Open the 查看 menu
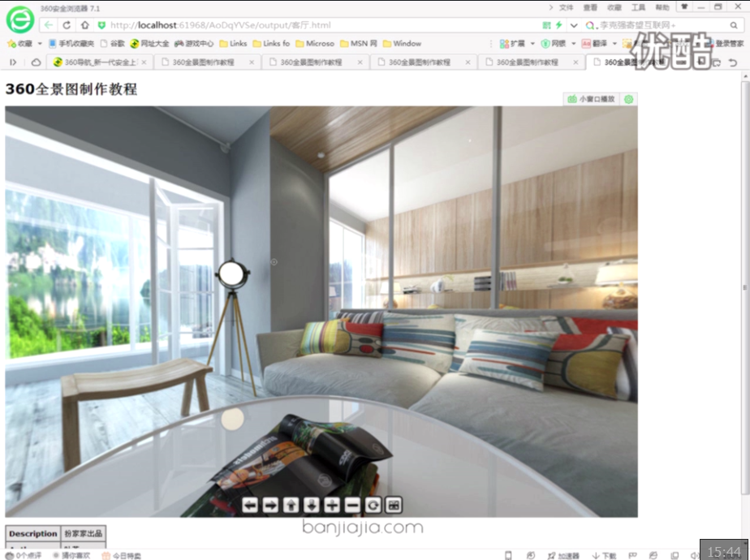 (590, 7)
